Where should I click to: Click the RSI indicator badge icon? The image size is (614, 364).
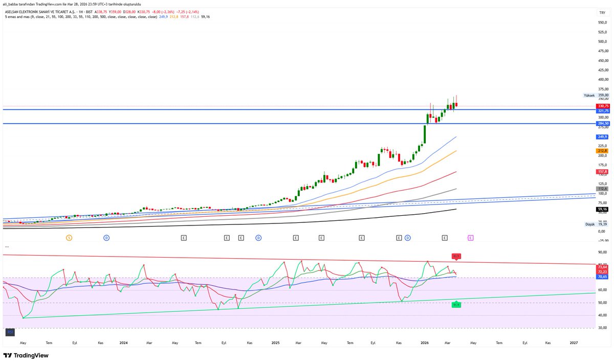point(10,332)
